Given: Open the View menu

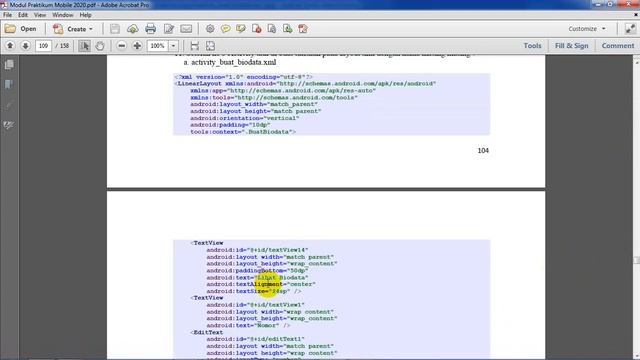Looking at the screenshot, I should [40, 15].
